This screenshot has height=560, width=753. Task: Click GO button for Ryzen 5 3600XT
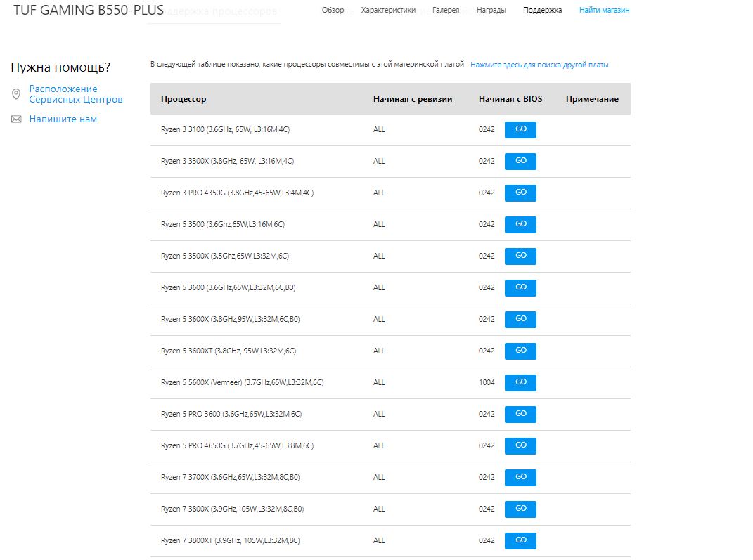pyautogui.click(x=520, y=351)
